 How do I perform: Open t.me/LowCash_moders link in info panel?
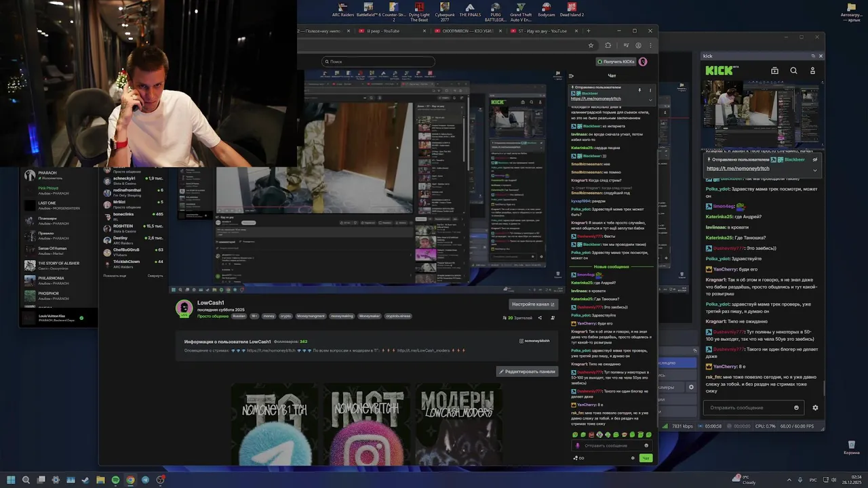423,350
